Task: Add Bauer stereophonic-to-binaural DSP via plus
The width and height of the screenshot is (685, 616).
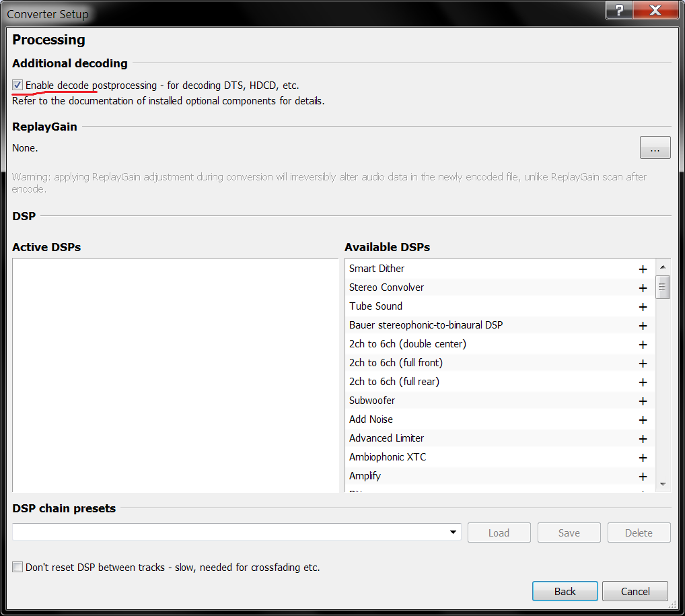Action: pos(643,326)
